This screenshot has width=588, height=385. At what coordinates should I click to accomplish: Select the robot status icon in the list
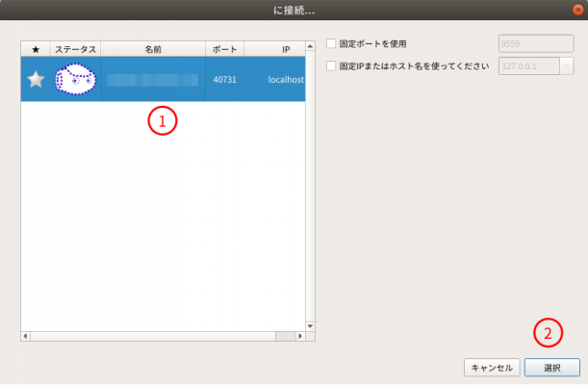76,80
